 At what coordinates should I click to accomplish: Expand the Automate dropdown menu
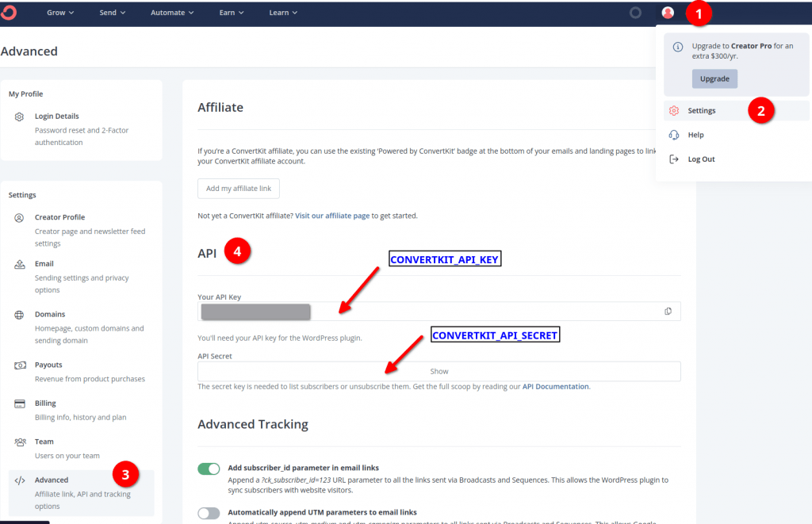[x=172, y=13]
